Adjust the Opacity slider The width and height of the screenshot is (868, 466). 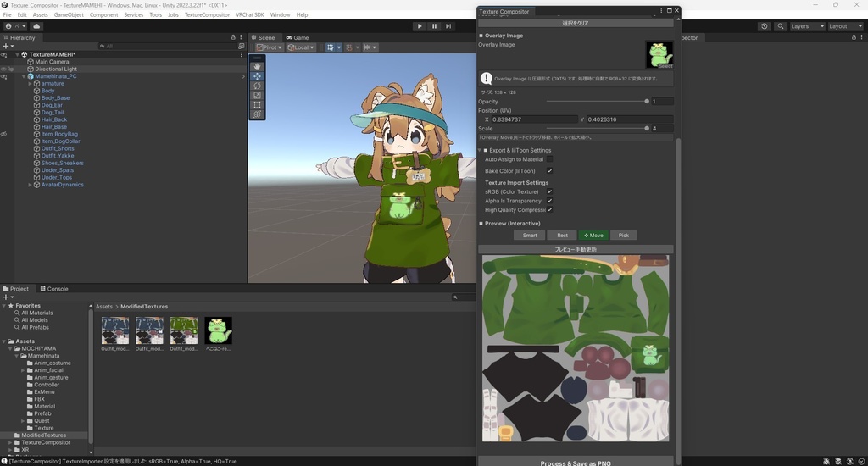(x=597, y=102)
